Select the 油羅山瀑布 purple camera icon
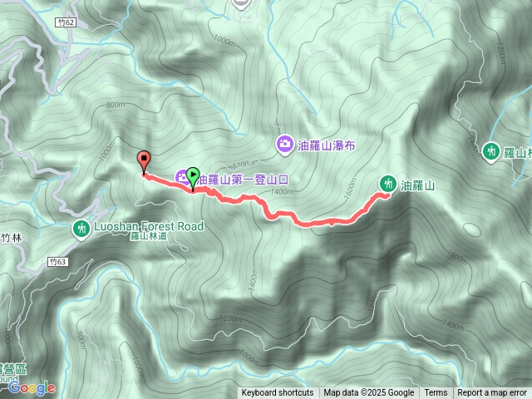This screenshot has height=399, width=532. click(x=285, y=145)
